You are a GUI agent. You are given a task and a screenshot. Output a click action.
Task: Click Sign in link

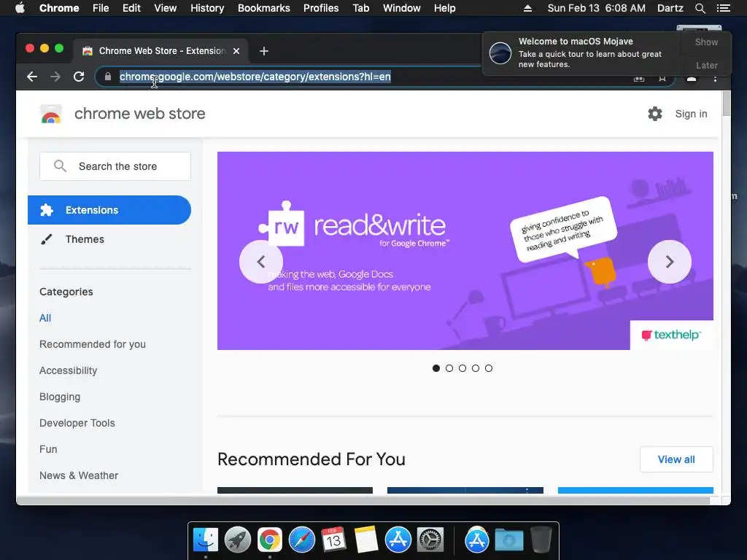pyautogui.click(x=691, y=114)
